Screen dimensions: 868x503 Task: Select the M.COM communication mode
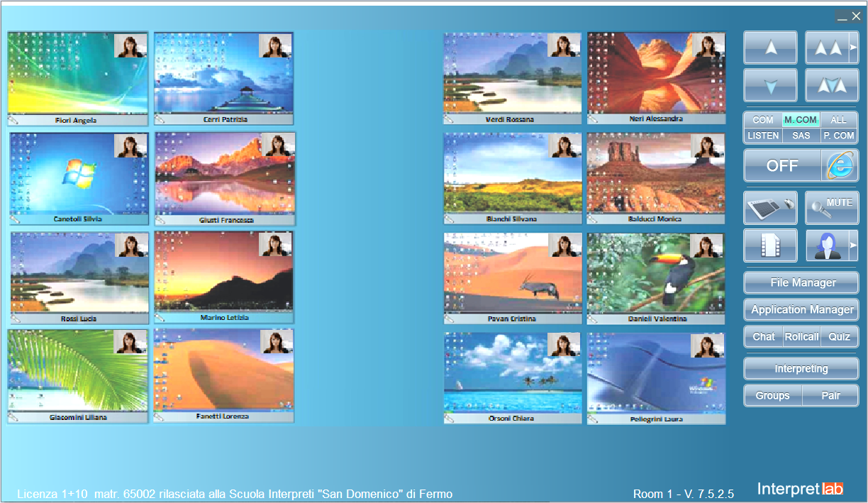[801, 120]
